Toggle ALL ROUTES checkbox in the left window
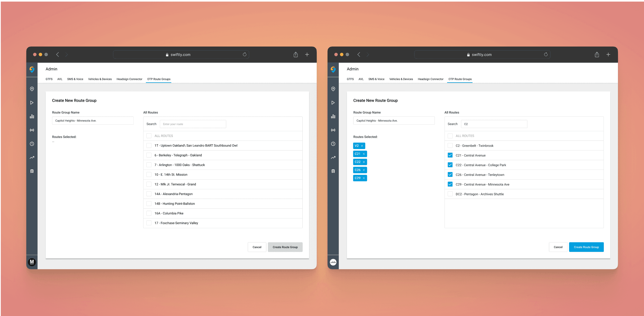Viewport: 644px width, 316px height. click(x=149, y=136)
